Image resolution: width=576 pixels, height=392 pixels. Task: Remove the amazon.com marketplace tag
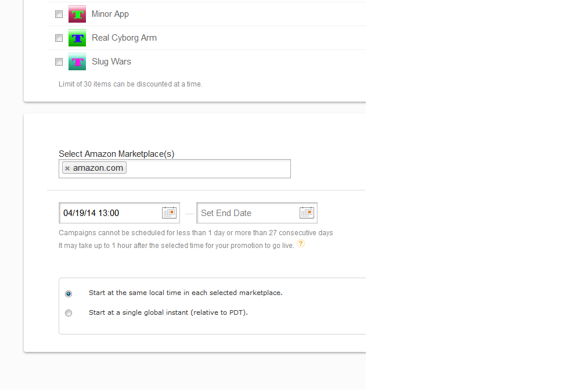tap(67, 168)
